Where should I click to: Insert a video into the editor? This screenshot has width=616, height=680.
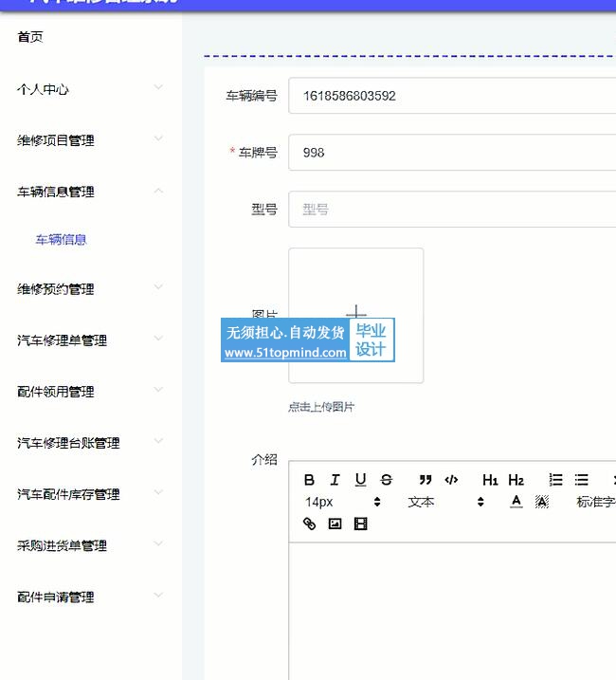tap(360, 524)
